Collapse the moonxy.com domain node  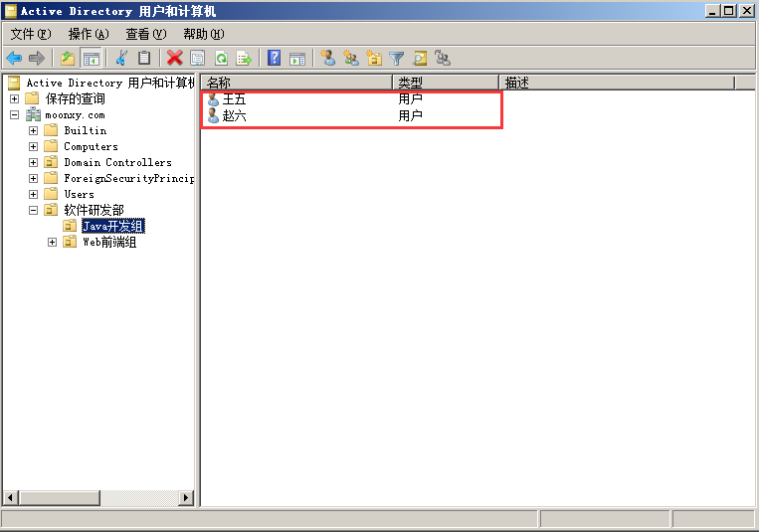click(15, 114)
